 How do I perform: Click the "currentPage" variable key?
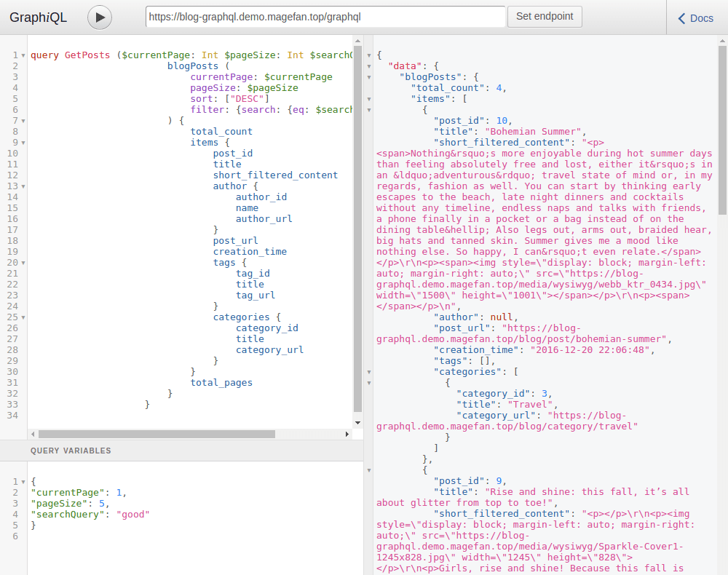click(67, 493)
